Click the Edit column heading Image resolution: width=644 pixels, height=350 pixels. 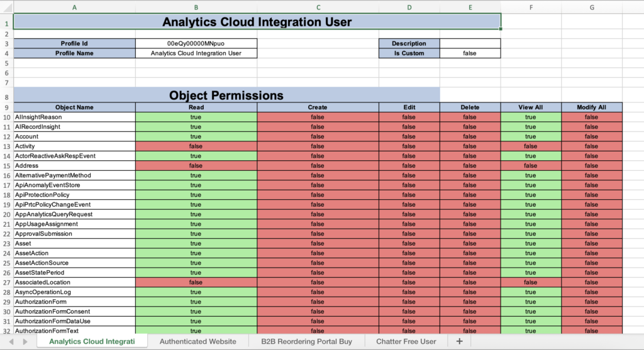[x=409, y=107]
